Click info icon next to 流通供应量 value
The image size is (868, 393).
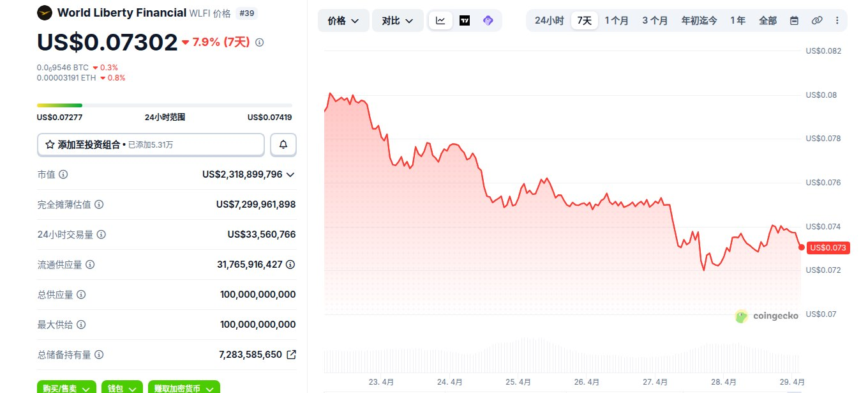pos(290,265)
